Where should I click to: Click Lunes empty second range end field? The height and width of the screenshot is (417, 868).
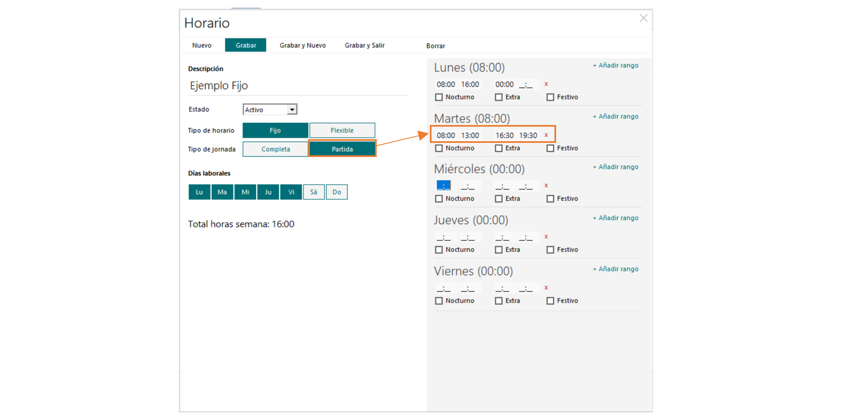528,84
